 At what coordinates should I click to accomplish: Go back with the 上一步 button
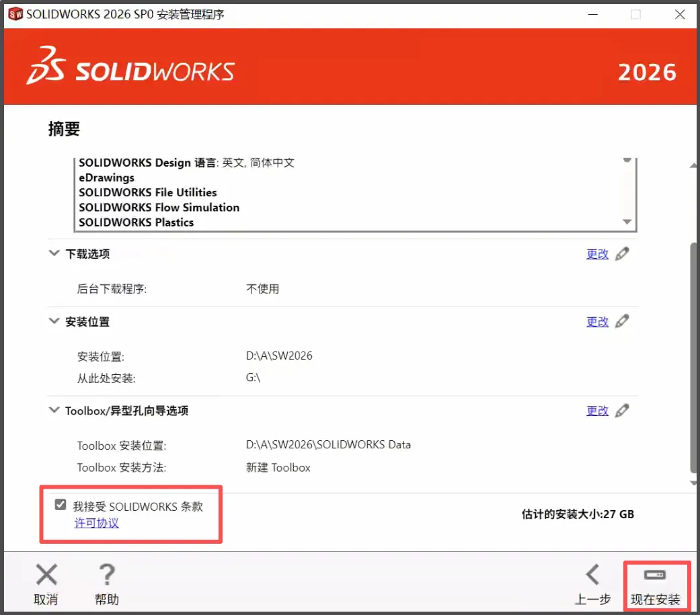[x=592, y=585]
